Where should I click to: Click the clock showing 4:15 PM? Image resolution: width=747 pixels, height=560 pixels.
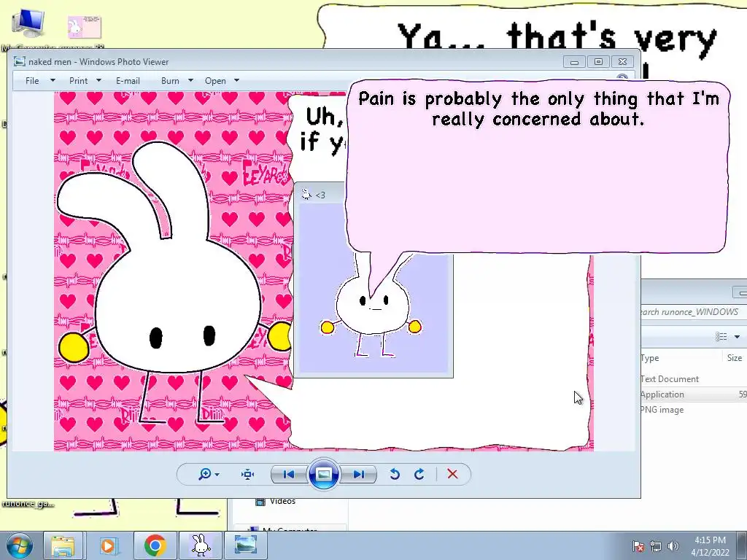click(x=710, y=546)
